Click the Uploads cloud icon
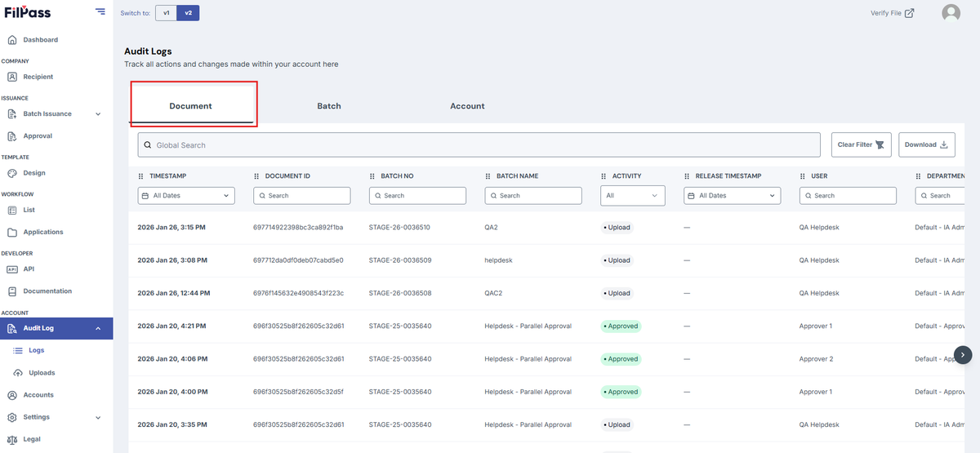Image resolution: width=980 pixels, height=453 pixels. pyautogui.click(x=19, y=373)
